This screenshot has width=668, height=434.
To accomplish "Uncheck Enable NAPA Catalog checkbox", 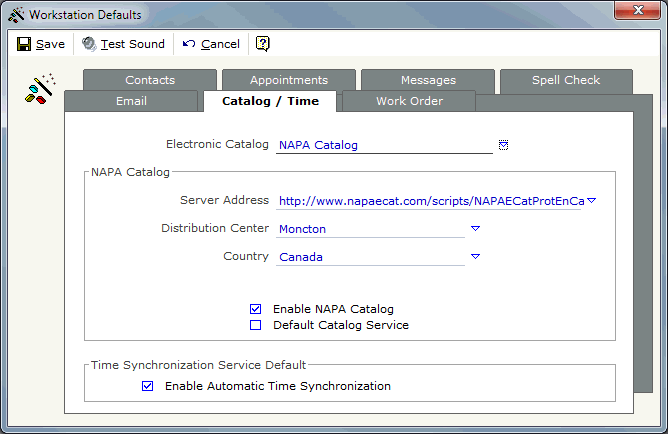I will (256, 309).
